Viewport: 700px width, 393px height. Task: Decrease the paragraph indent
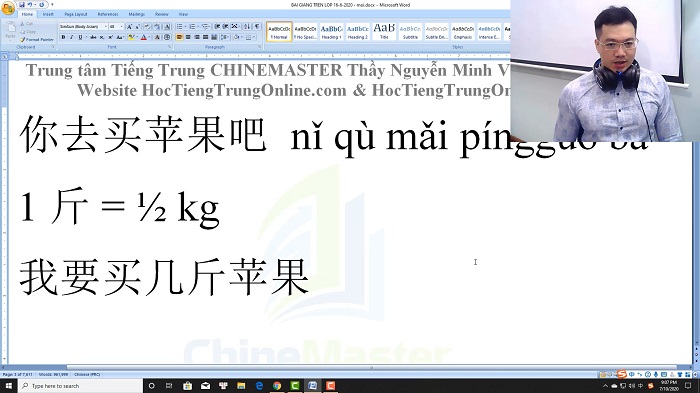click(x=217, y=27)
